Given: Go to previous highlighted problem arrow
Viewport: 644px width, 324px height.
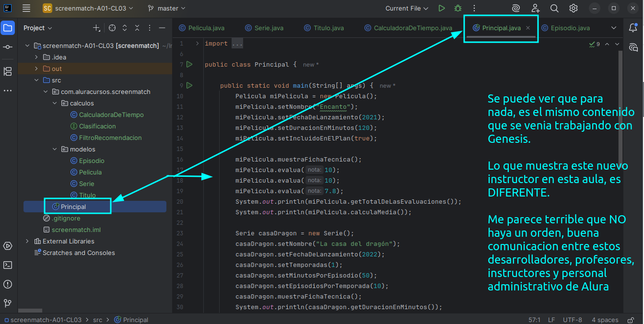Looking at the screenshot, I should (607, 44).
